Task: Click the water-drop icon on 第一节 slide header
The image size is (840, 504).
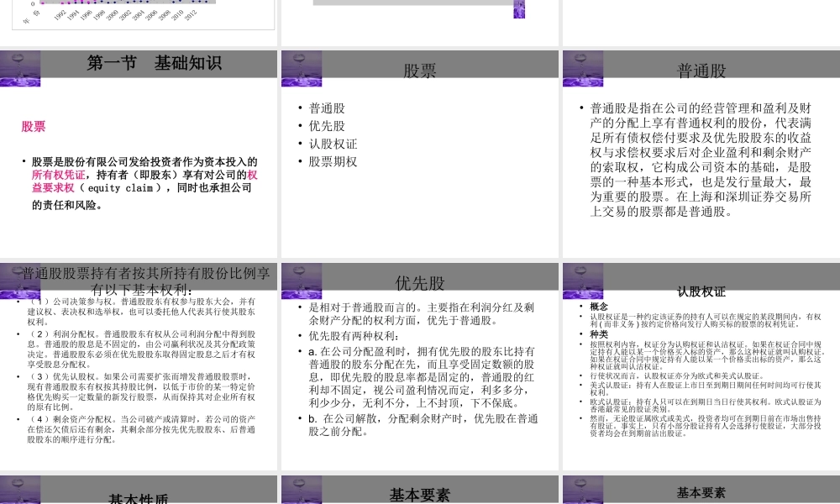Action: pyautogui.click(x=19, y=64)
